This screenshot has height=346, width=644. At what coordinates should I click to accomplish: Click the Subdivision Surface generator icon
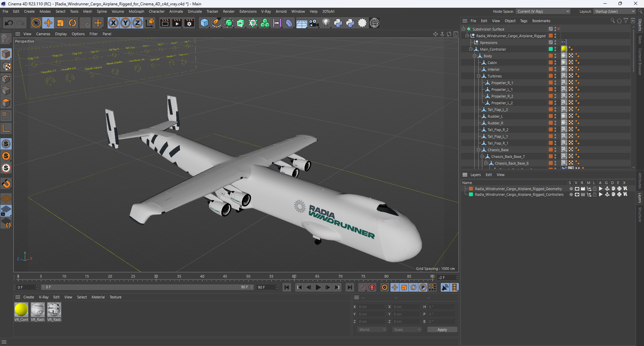(x=229, y=23)
